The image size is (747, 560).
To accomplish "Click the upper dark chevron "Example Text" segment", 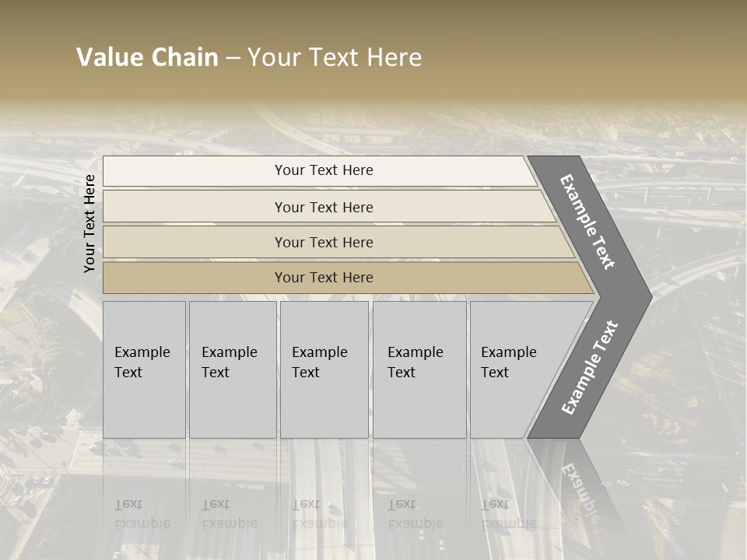I will click(588, 222).
